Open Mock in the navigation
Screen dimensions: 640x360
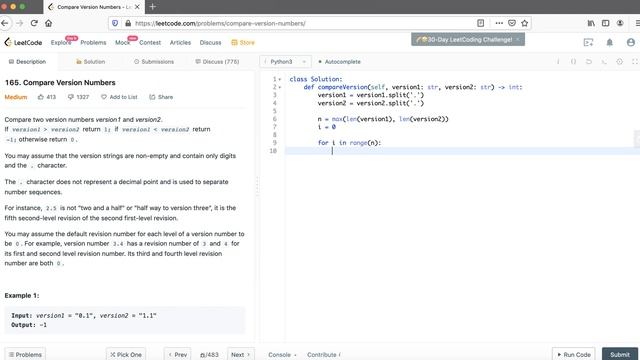[122, 42]
